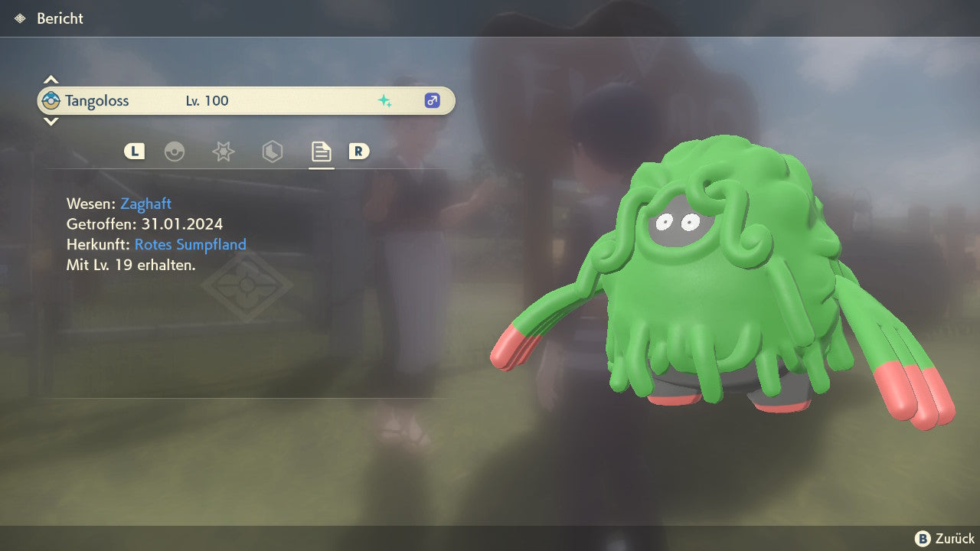
Task: Click the blue male gender icon
Action: point(433,100)
